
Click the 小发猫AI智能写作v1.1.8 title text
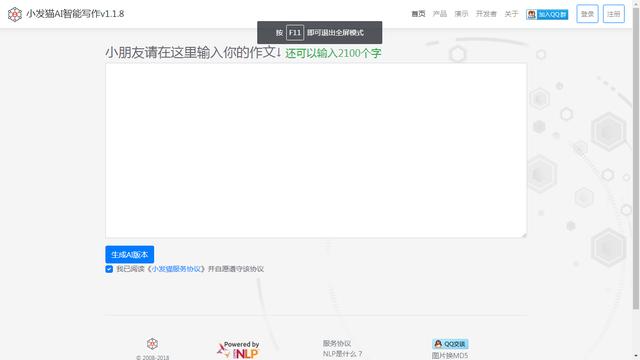tap(75, 14)
